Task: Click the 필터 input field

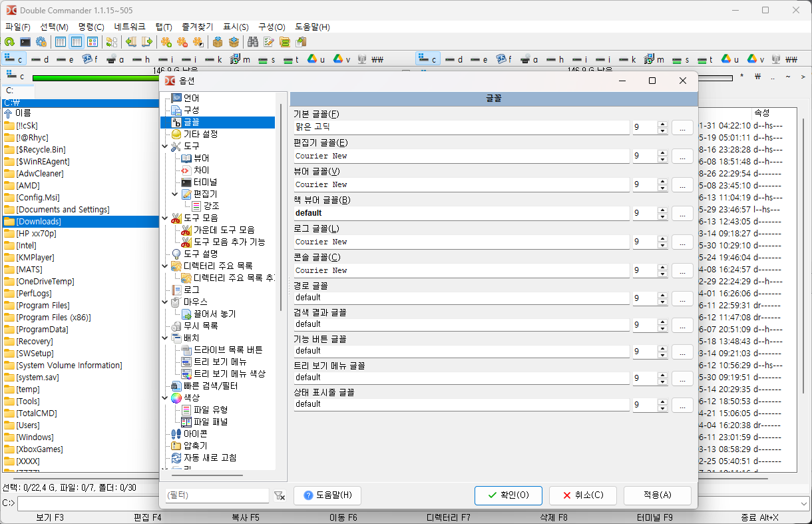Action: (x=217, y=495)
